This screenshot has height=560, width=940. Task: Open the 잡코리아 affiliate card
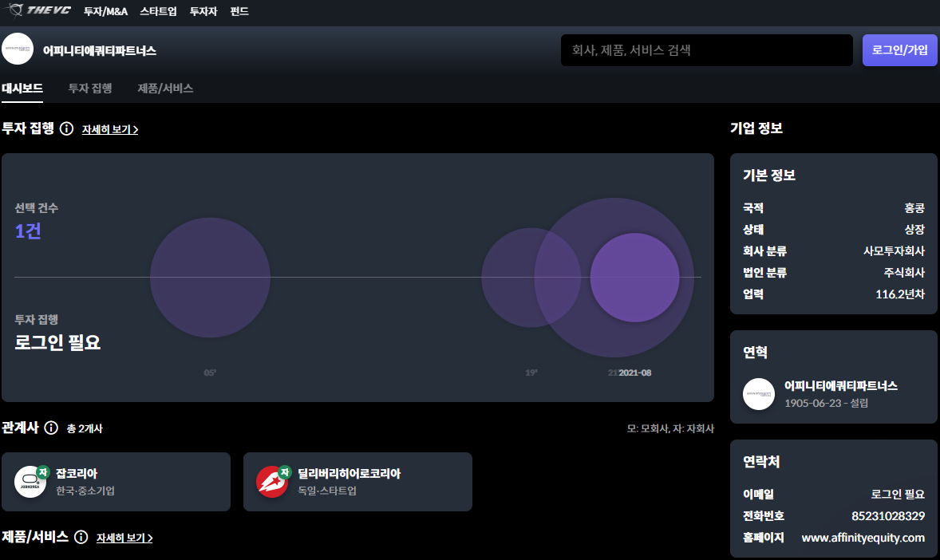(117, 482)
